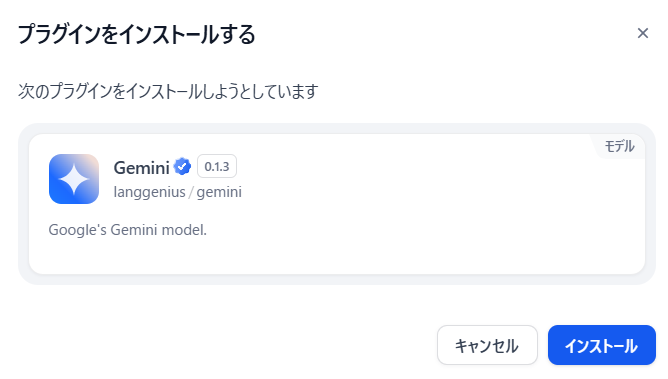Click the slash separator between langgenius and gemini
668x379 pixels.
(x=191, y=192)
